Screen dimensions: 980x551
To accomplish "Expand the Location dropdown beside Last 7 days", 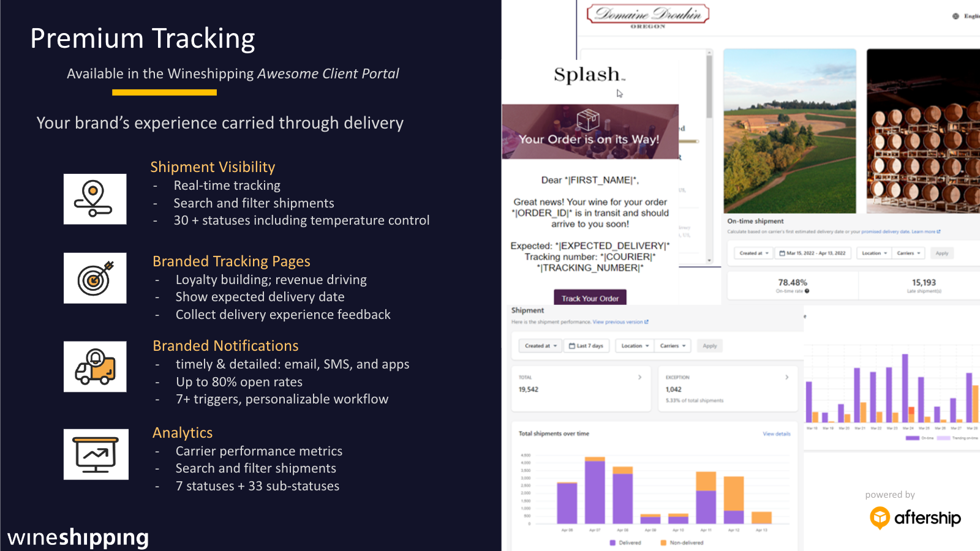I will [x=635, y=346].
